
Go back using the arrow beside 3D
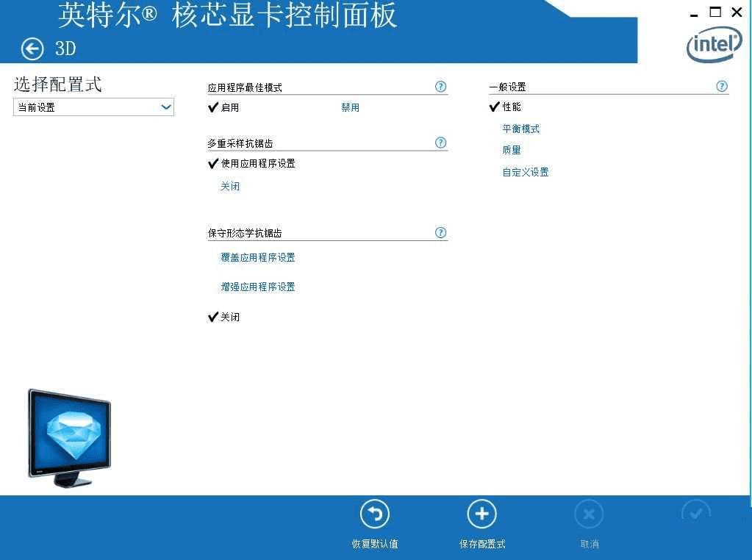click(32, 49)
